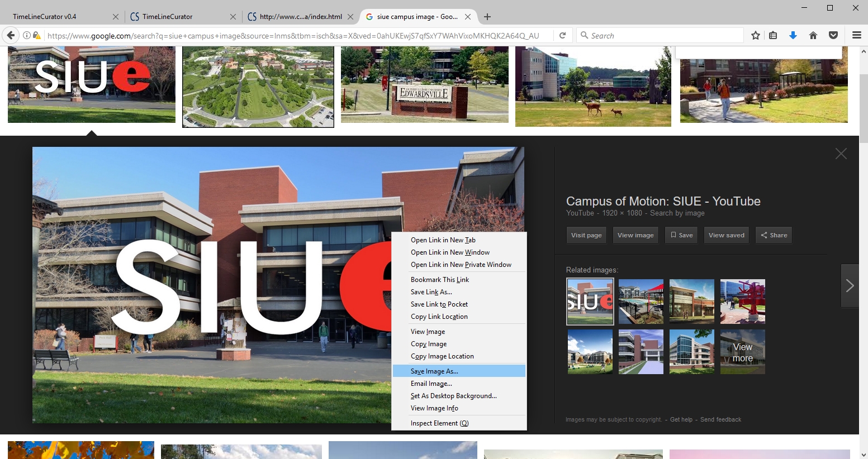Bookmark this page with the star icon
Viewport: 868px width, 459px height.
[x=756, y=35]
